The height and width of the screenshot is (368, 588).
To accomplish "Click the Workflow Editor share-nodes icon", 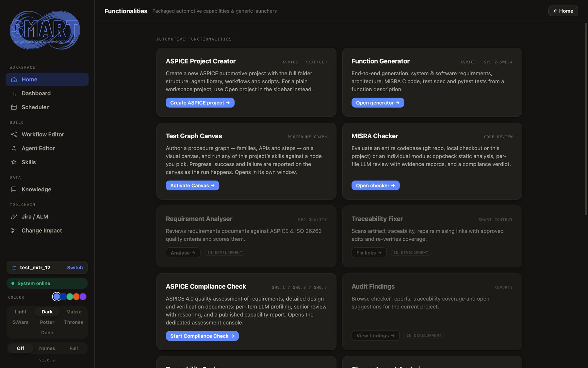I will (x=14, y=134).
